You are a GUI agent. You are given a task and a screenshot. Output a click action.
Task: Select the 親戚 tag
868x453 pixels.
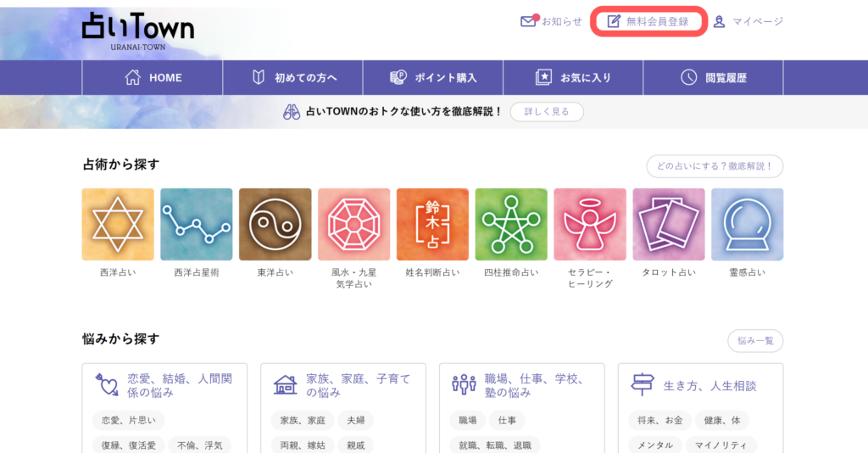356,445
